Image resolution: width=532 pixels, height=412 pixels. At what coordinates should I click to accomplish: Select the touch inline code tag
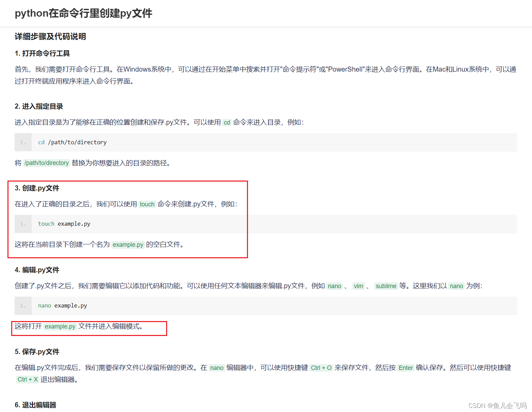[x=147, y=204]
